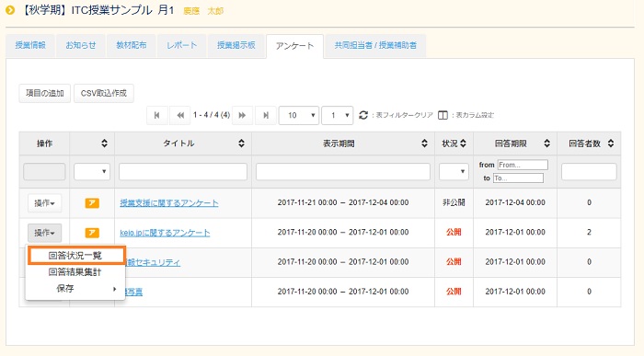
Task: Sort by タイトル column arrows
Action: coord(241,144)
